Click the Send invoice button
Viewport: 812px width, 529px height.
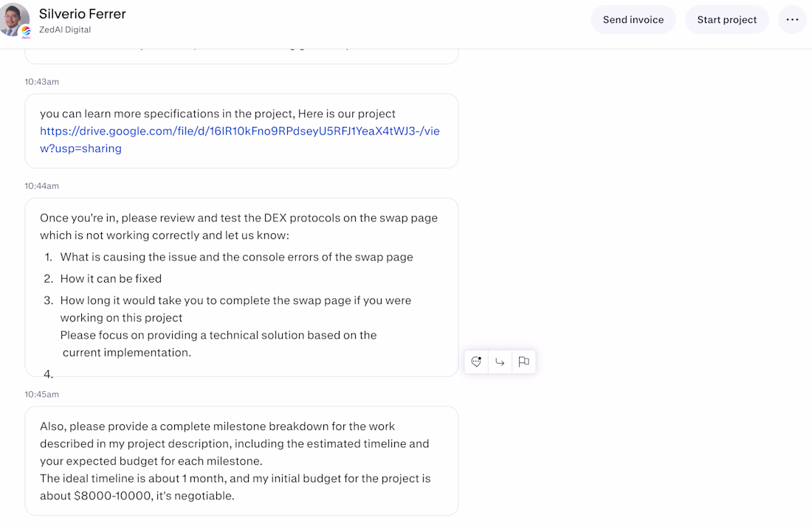[x=633, y=20]
